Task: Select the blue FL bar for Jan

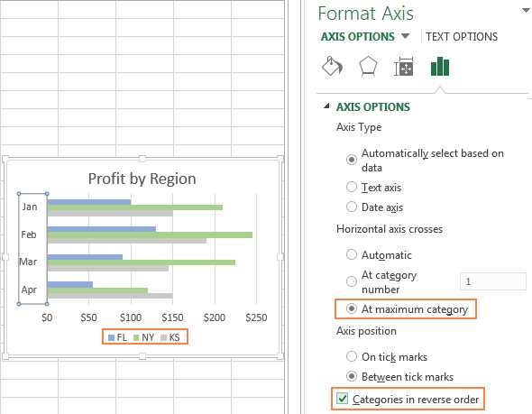Action: [89, 202]
